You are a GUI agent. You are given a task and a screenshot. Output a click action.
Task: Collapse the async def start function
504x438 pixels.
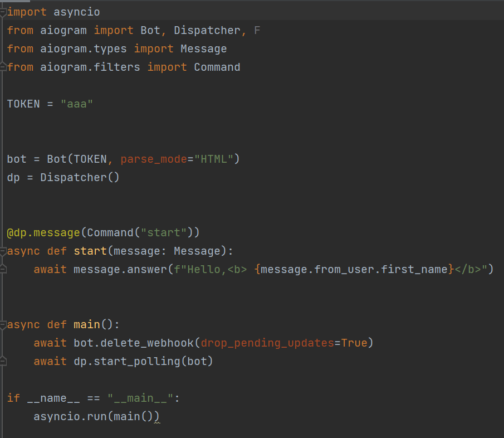click(x=3, y=251)
